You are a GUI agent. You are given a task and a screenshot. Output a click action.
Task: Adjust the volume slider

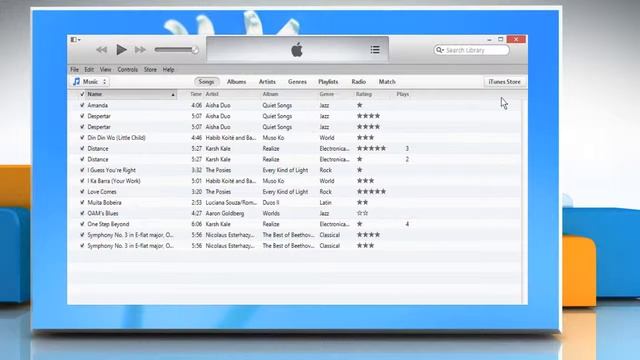click(176, 50)
